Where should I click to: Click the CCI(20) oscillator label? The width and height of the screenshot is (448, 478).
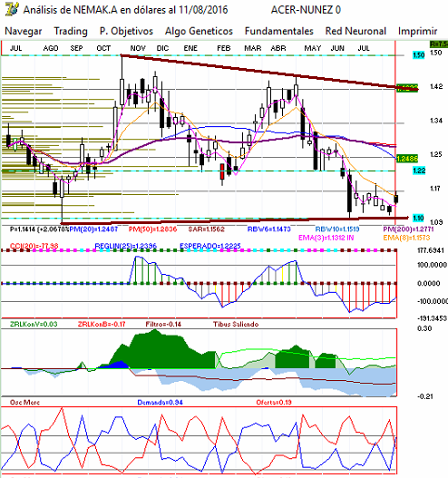click(x=34, y=246)
